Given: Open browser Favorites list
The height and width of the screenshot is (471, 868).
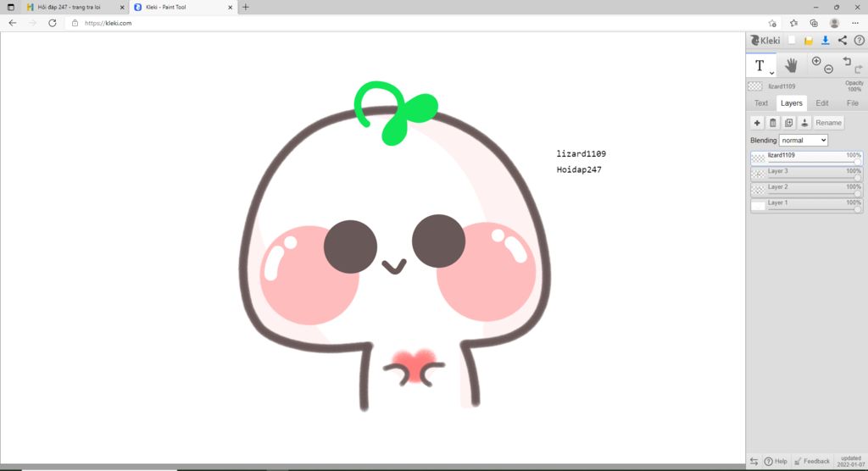Looking at the screenshot, I should pos(793,23).
